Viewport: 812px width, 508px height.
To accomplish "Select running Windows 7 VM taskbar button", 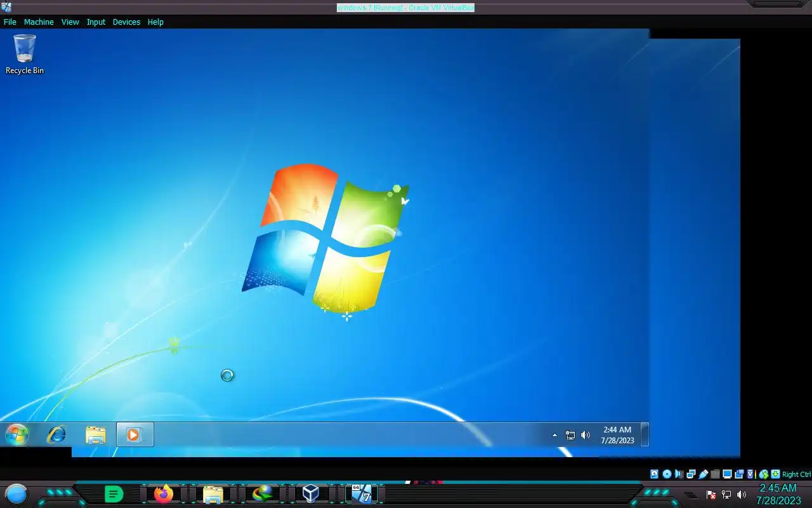I will click(x=362, y=493).
